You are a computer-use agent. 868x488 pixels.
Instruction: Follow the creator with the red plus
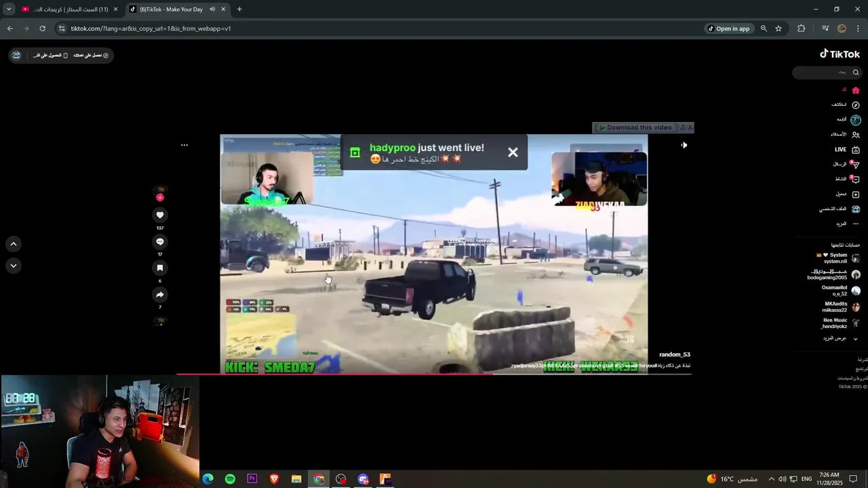[x=160, y=197]
